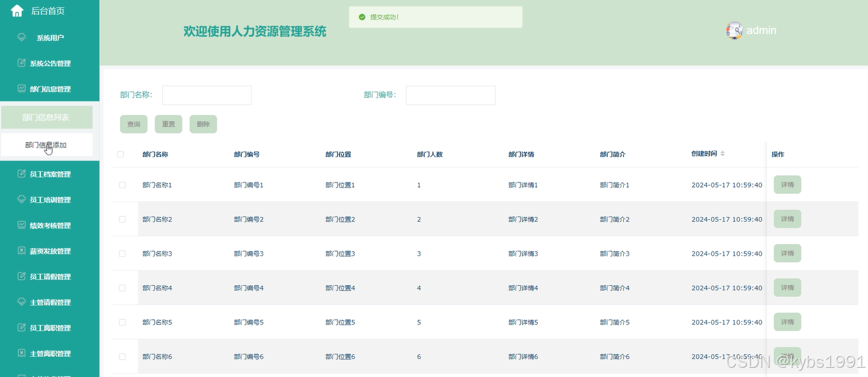Screen dimensions: 868x377
Task: Check the box for row 部门名称5
Action: coord(122,322)
